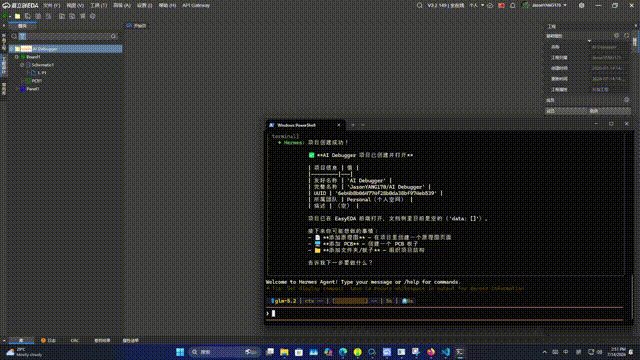The width and height of the screenshot is (640, 360).
Task: Open the JasonYANG170 account dropdown
Action: click(x=545, y=5)
